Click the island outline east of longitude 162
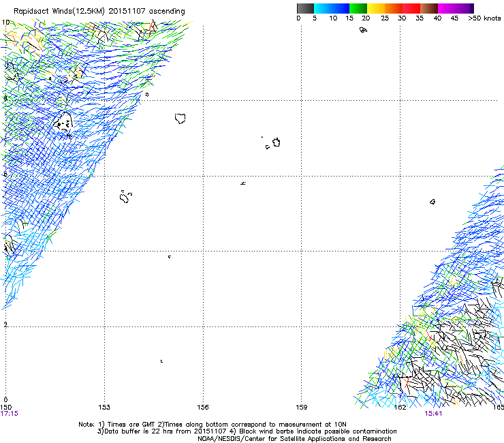This screenshot has height=443, width=504. click(432, 202)
